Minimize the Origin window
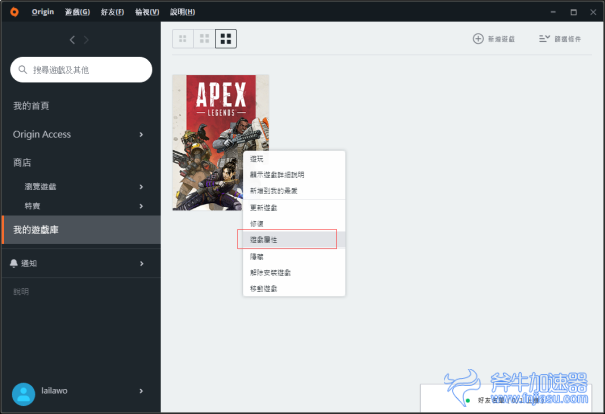Screen dimensions: 605x414 (553, 12)
